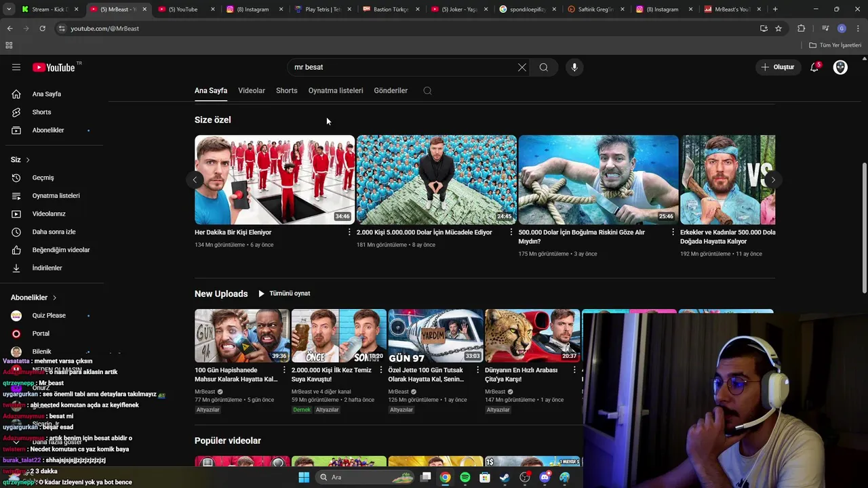This screenshot has height=488, width=868.
Task: Click the YouTube logo
Action: point(54,67)
